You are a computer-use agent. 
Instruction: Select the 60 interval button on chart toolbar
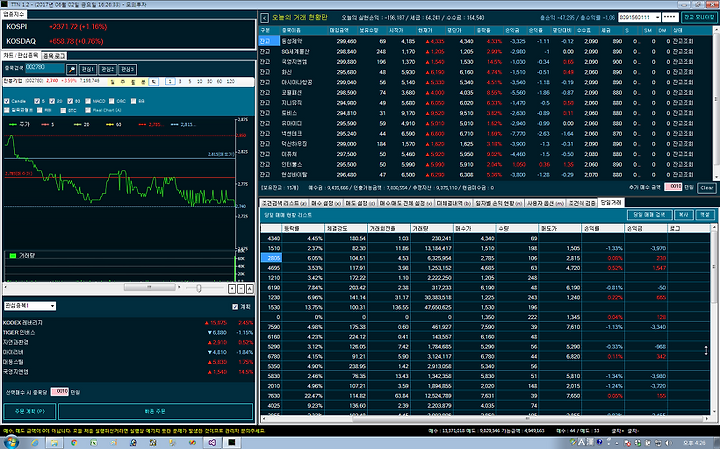(219, 81)
